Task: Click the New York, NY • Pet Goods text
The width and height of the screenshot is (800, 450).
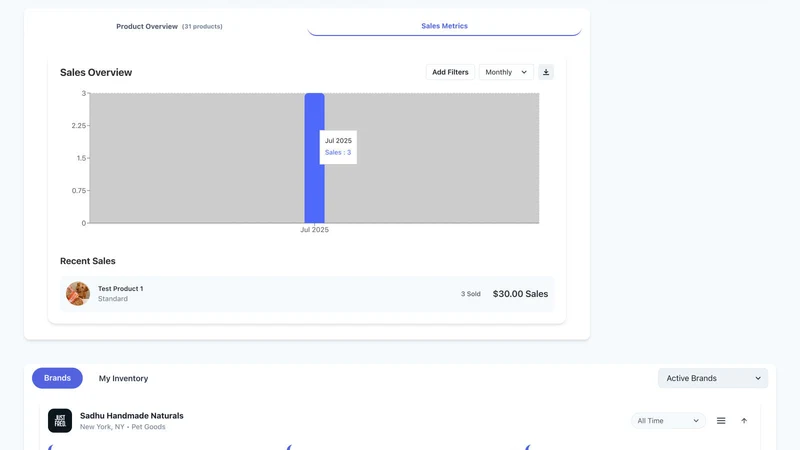Action: 122,427
